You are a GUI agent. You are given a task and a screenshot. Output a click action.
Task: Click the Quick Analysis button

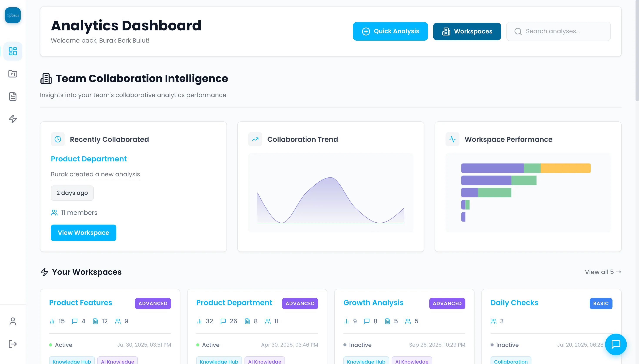tap(390, 31)
